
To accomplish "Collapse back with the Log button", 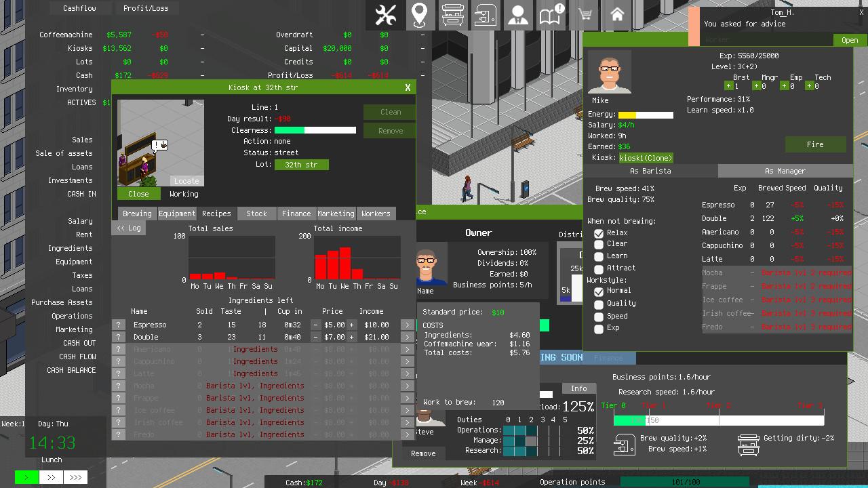I will [x=128, y=228].
